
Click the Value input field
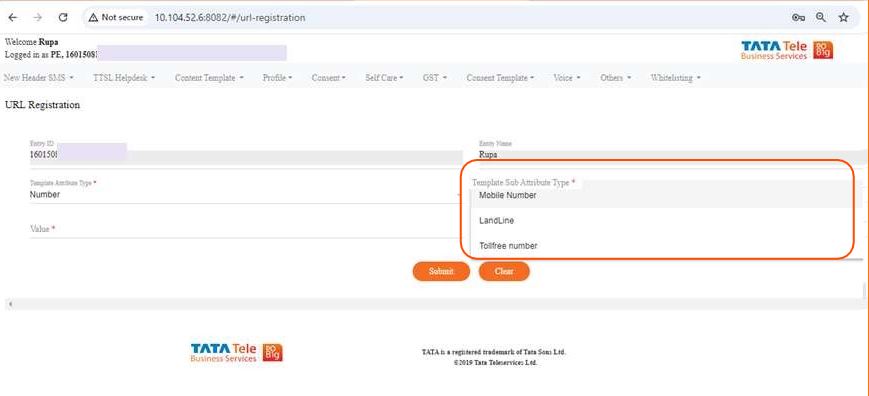coord(246,229)
